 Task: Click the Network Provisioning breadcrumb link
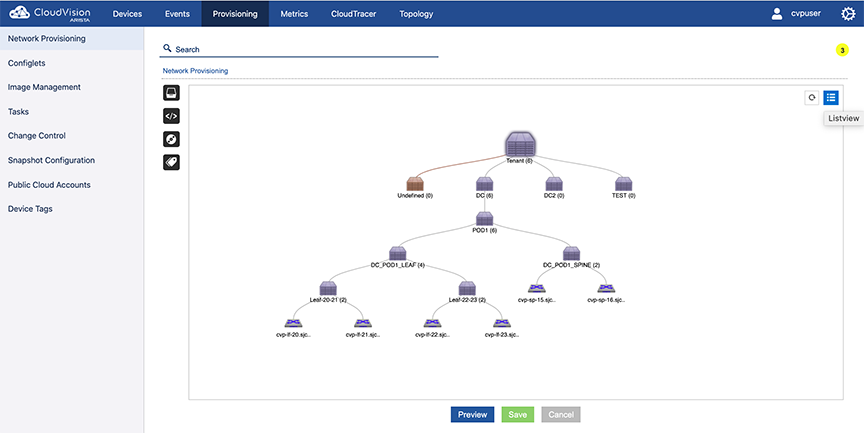(x=195, y=71)
